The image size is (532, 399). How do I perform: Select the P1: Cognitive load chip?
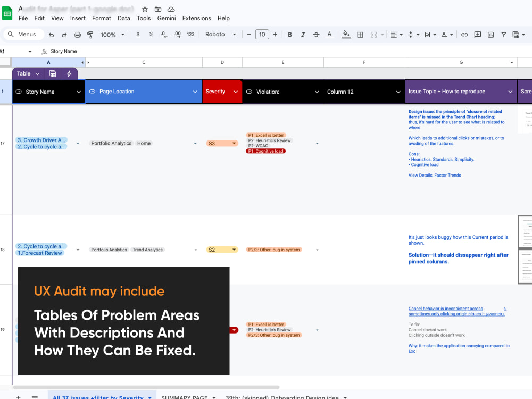[x=265, y=151]
